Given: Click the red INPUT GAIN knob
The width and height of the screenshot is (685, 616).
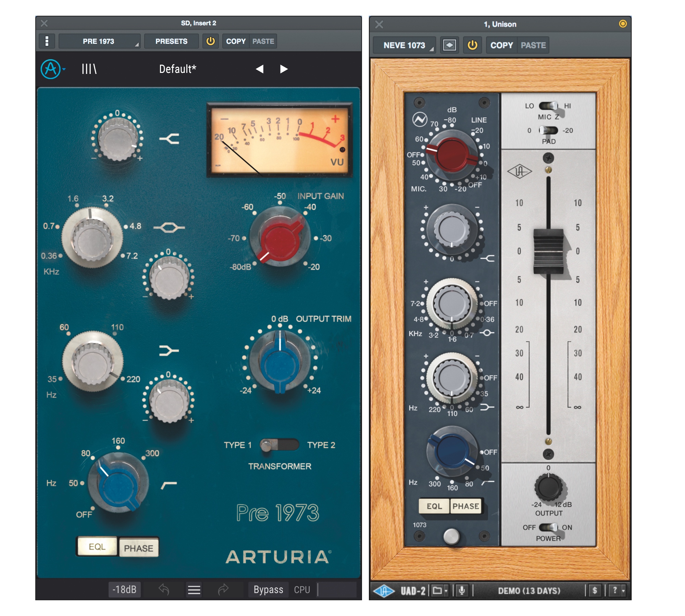Looking at the screenshot, I should 280,237.
